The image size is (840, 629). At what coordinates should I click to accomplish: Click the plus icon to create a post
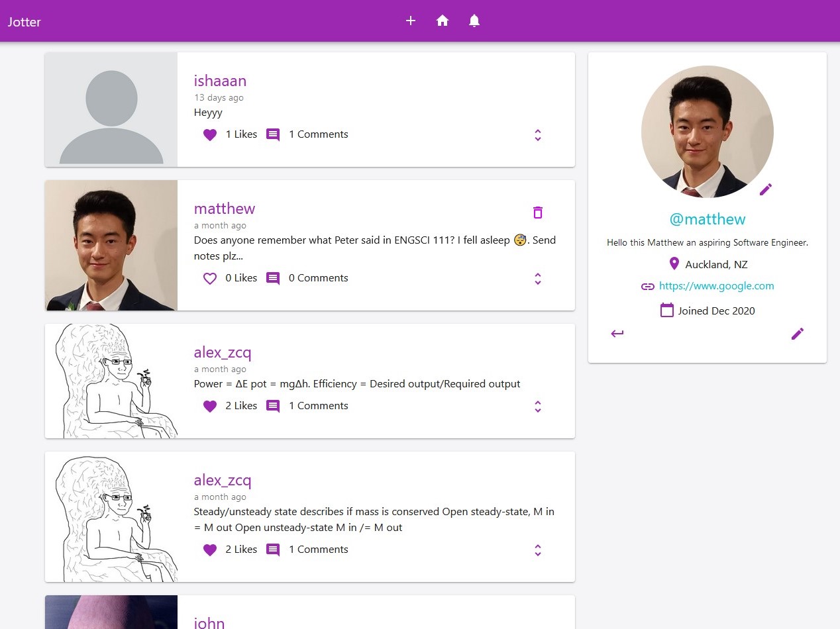pyautogui.click(x=411, y=21)
